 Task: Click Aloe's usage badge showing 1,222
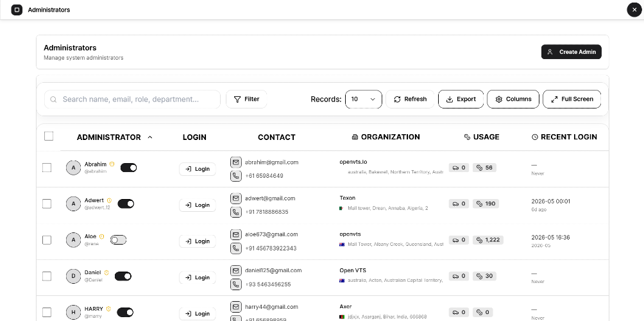click(x=488, y=240)
